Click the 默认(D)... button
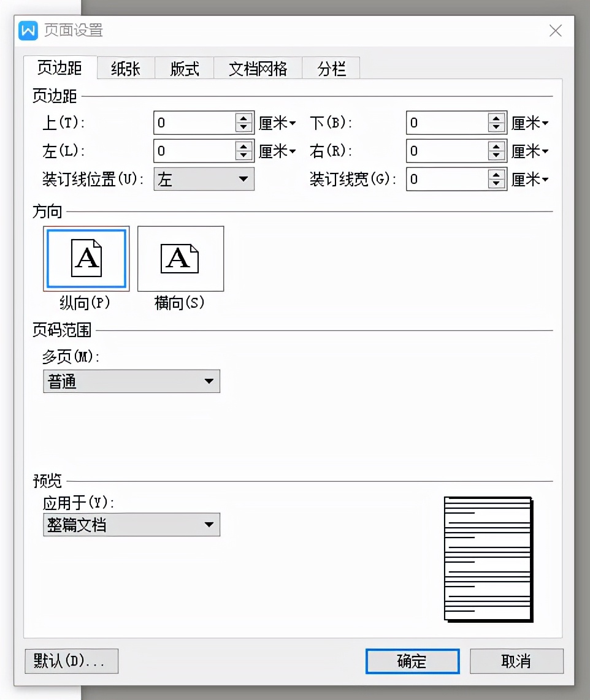The height and width of the screenshot is (700, 590). point(72,661)
